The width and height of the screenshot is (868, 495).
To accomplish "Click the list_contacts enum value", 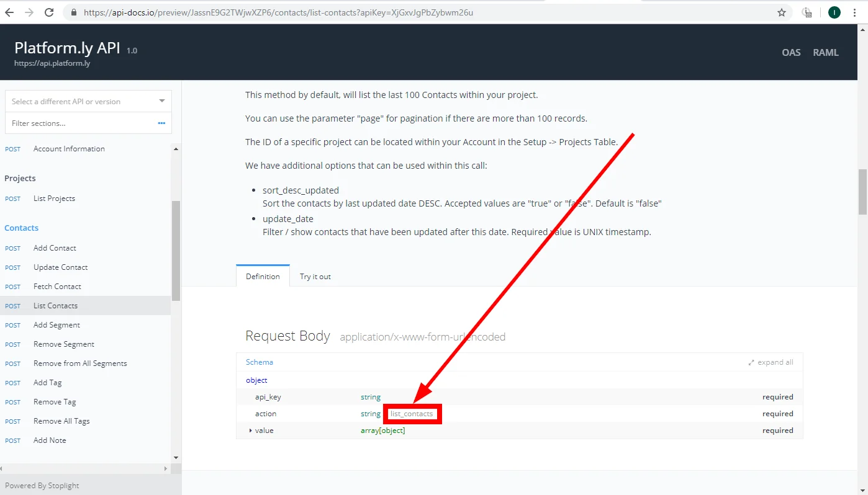I will [412, 414].
